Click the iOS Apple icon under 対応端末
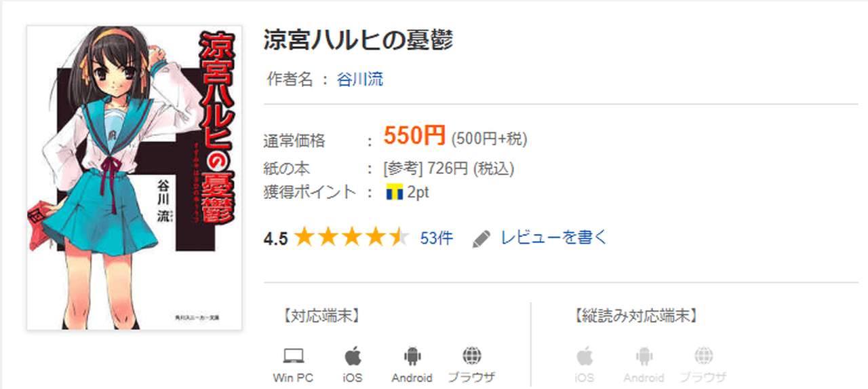This screenshot has width=868, height=389. [x=353, y=356]
